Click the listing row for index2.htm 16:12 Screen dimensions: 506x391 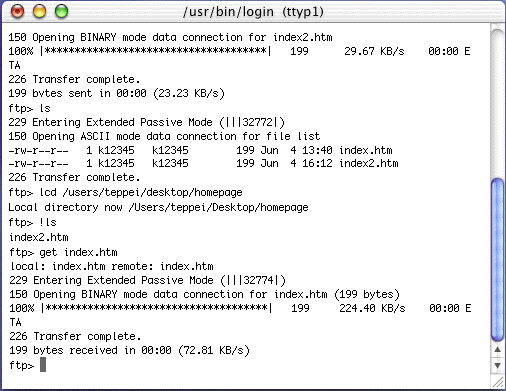point(203,163)
